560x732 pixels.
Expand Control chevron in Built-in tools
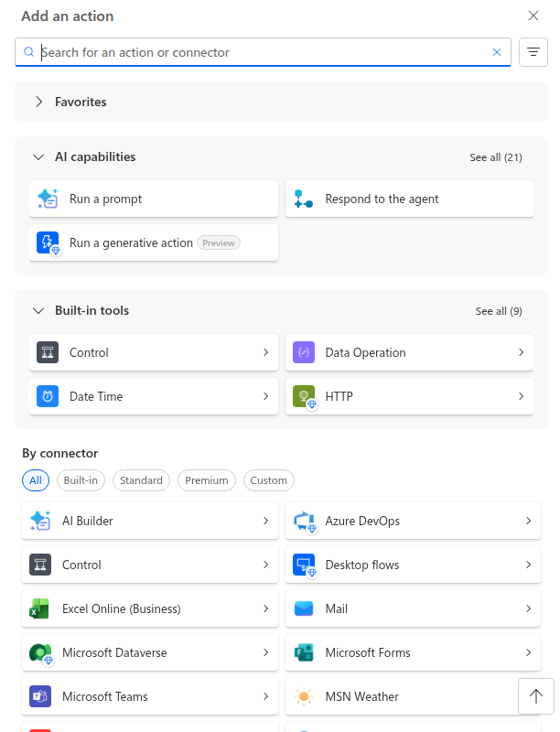266,352
